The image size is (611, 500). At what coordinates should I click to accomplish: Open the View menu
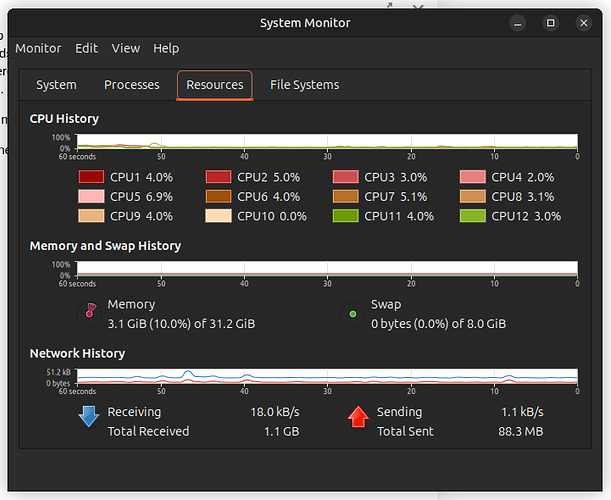[x=126, y=48]
